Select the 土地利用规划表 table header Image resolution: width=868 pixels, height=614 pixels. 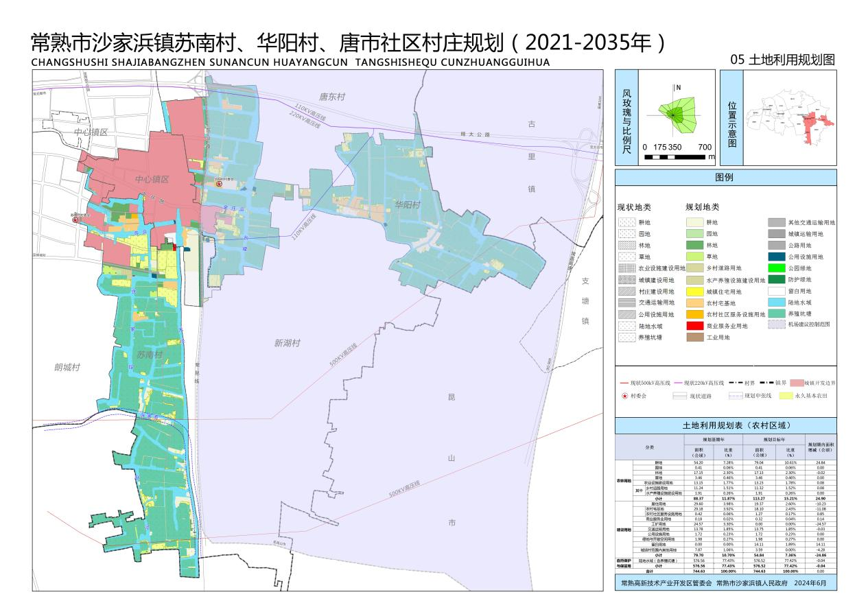(725, 426)
